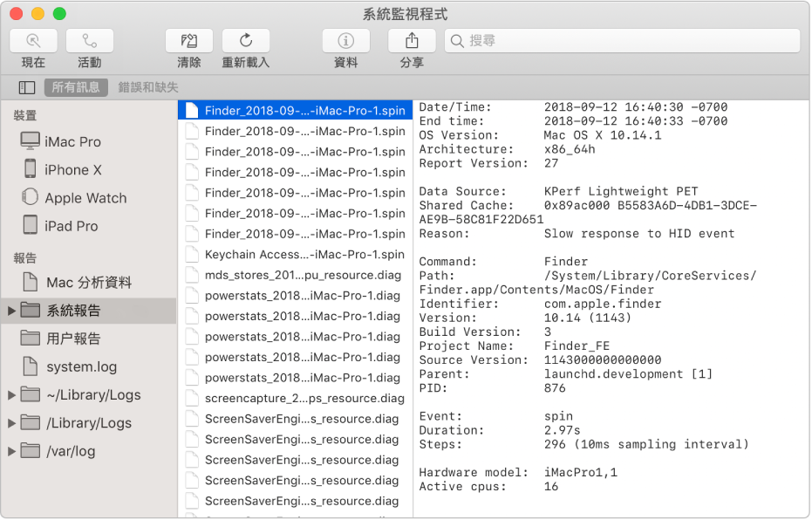Toggle the sidebar visibility icon

click(27, 87)
